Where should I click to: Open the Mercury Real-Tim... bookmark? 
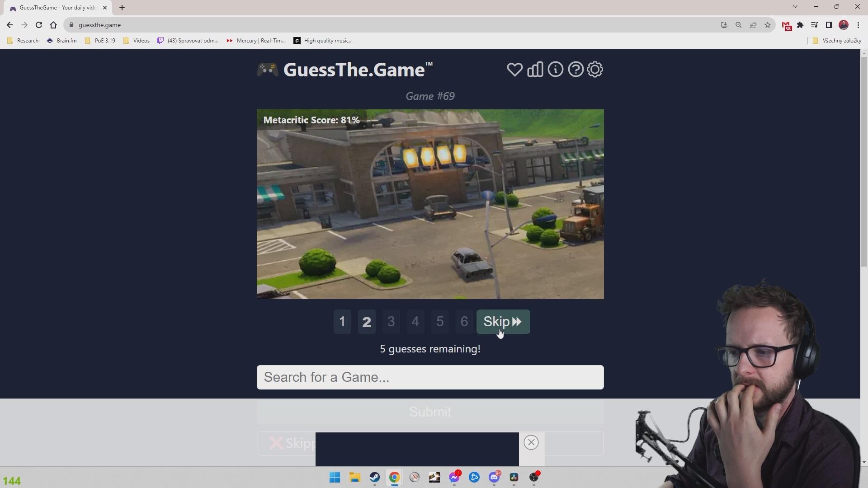[x=256, y=41]
